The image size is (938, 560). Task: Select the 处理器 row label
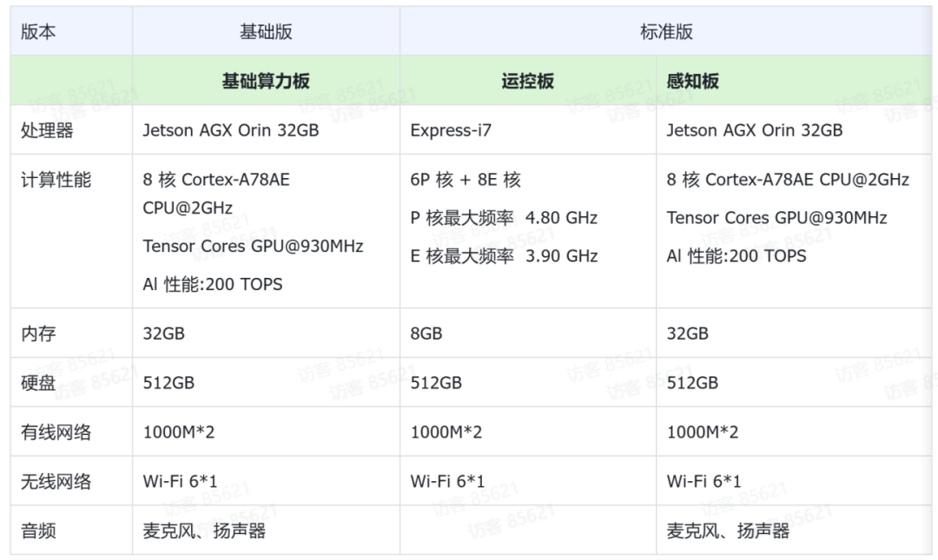click(47, 130)
